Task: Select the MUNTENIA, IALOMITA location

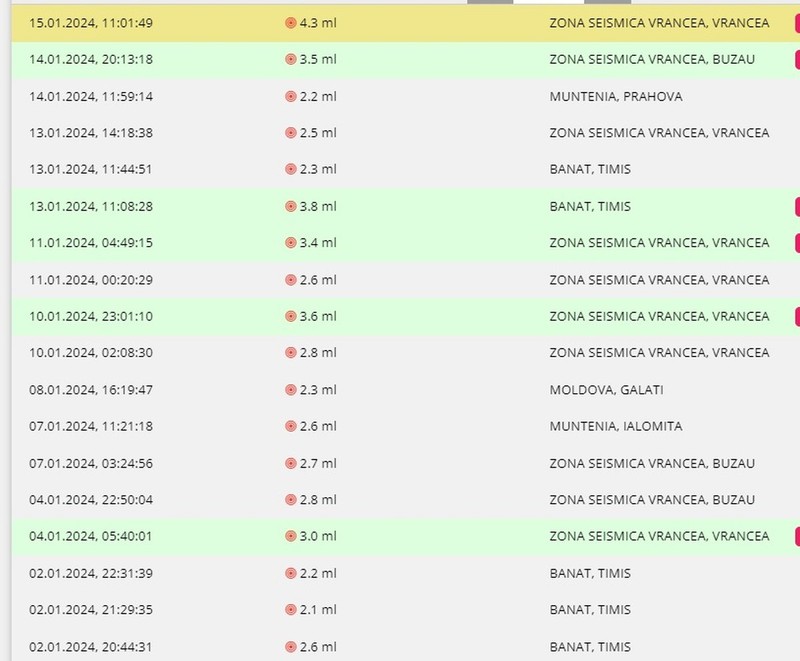Action: [616, 426]
